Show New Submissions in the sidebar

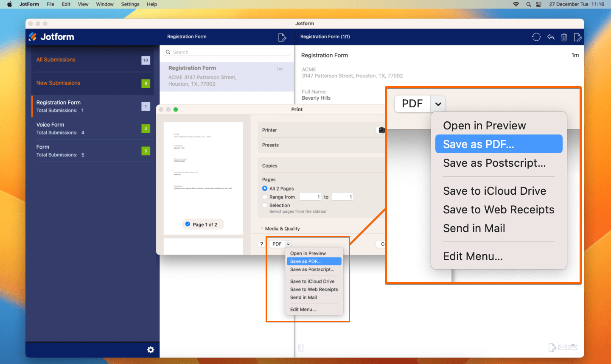pos(92,84)
